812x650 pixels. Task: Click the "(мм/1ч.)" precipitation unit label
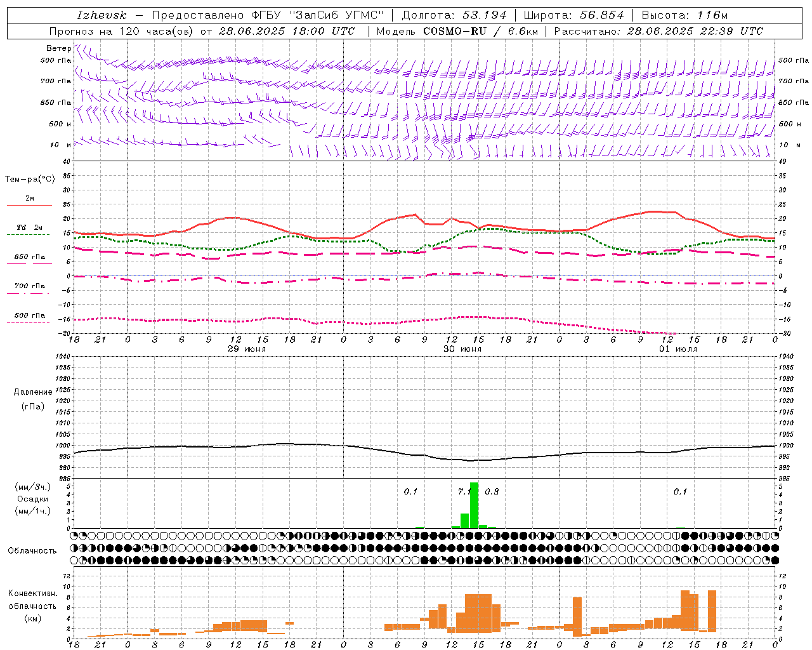pyautogui.click(x=33, y=511)
